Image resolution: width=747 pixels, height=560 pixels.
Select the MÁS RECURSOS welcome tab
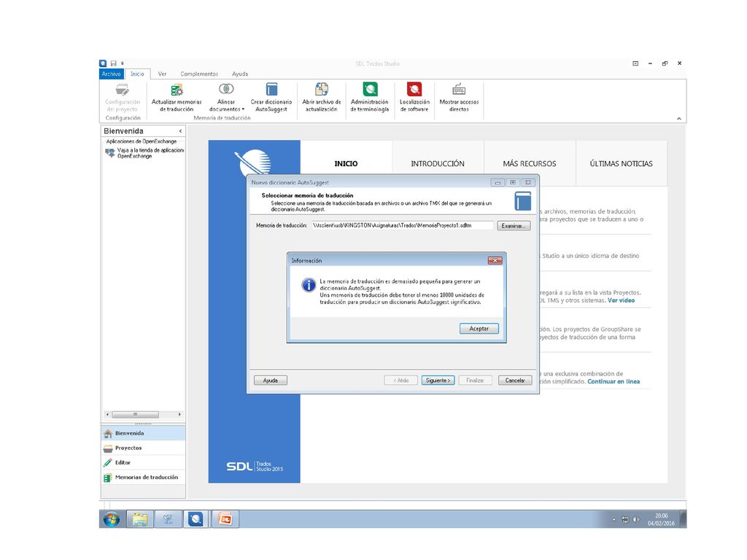click(530, 163)
